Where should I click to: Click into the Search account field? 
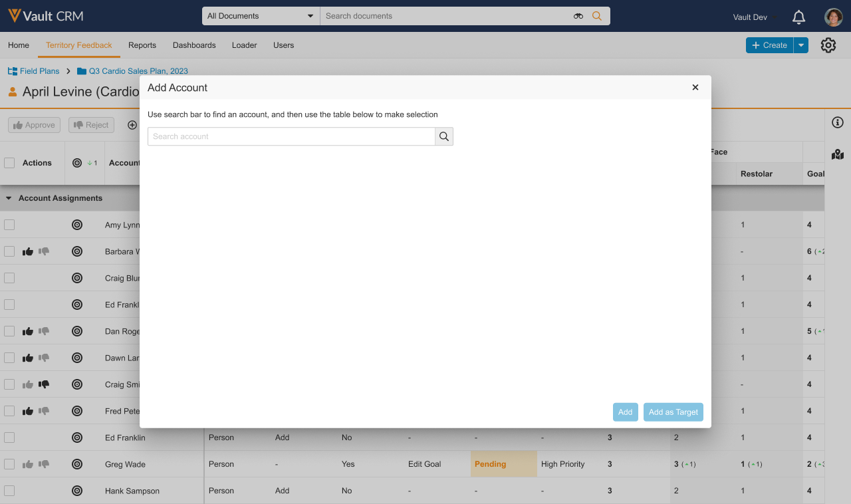pos(291,136)
